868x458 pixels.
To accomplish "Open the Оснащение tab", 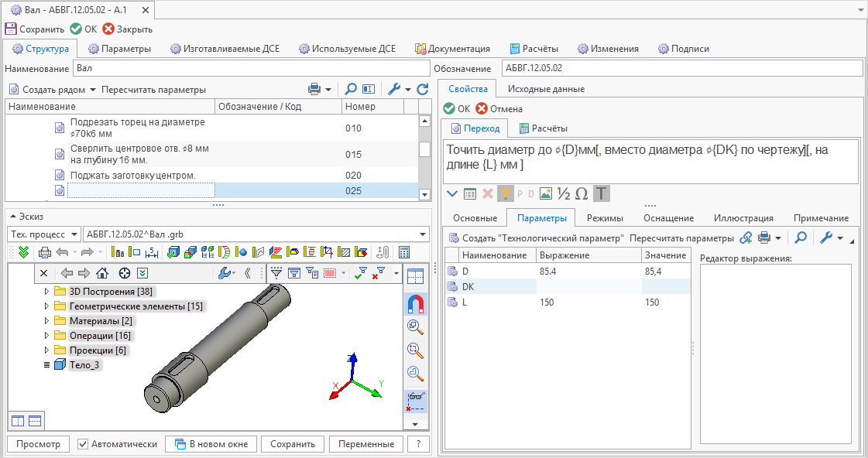I will click(x=668, y=218).
